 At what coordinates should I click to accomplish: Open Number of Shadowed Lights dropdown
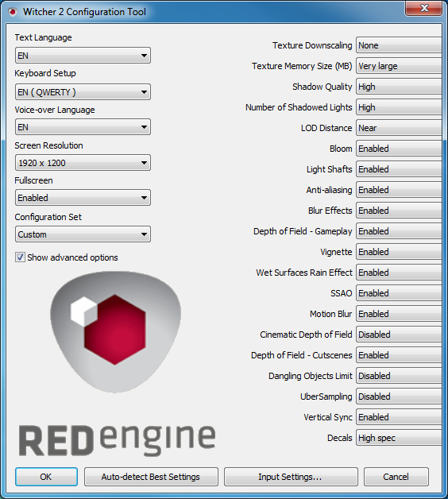coord(399,107)
